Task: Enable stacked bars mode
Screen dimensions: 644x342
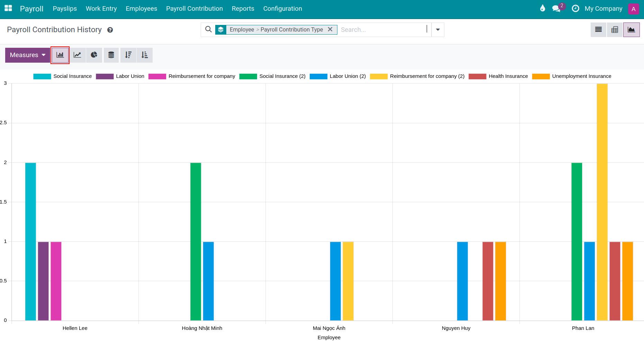Action: (x=111, y=55)
